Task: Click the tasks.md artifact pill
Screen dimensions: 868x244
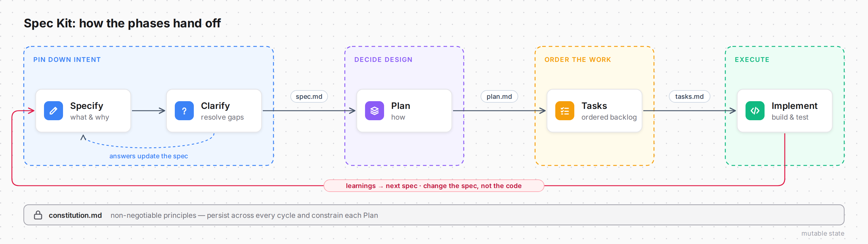Action: tap(689, 96)
